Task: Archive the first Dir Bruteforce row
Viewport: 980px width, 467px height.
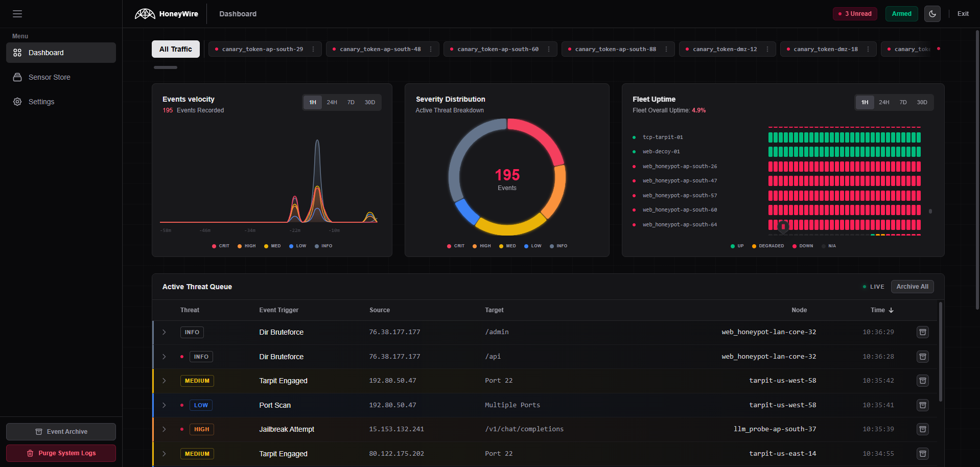Action: pyautogui.click(x=922, y=332)
